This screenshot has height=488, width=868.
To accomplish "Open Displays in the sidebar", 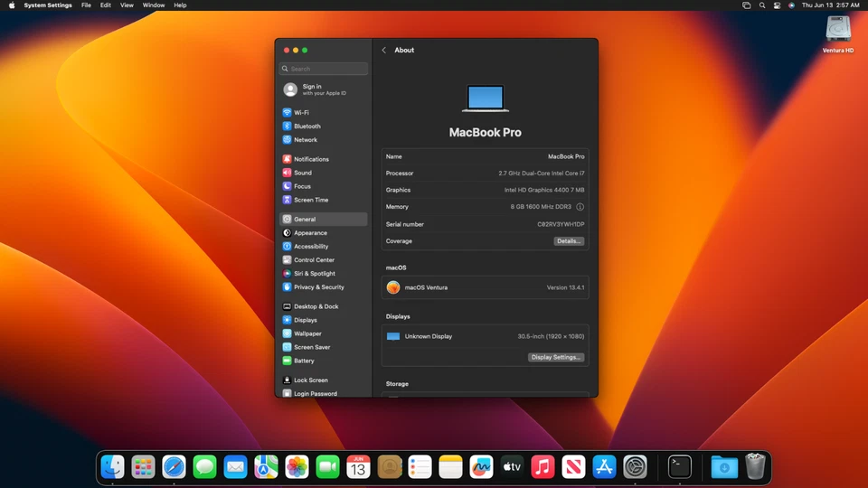I will coord(324,320).
